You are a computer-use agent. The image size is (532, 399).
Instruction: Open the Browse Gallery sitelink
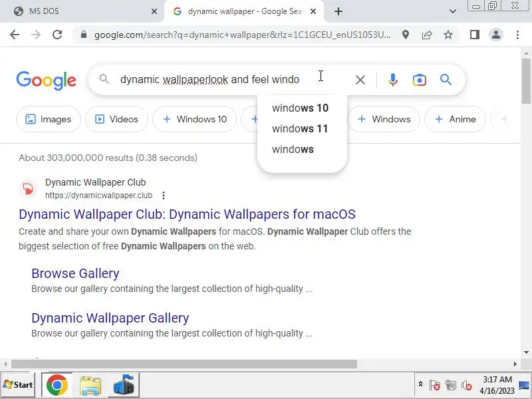(x=75, y=273)
